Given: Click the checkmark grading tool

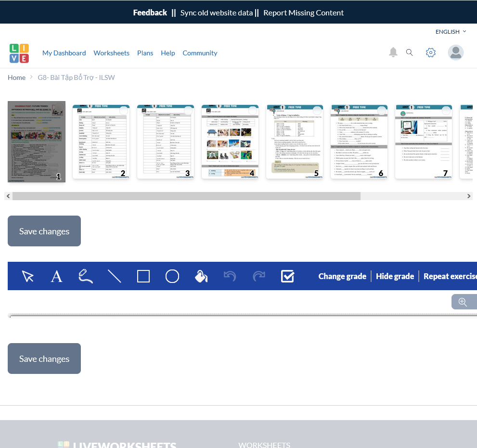Looking at the screenshot, I should click(x=287, y=276).
